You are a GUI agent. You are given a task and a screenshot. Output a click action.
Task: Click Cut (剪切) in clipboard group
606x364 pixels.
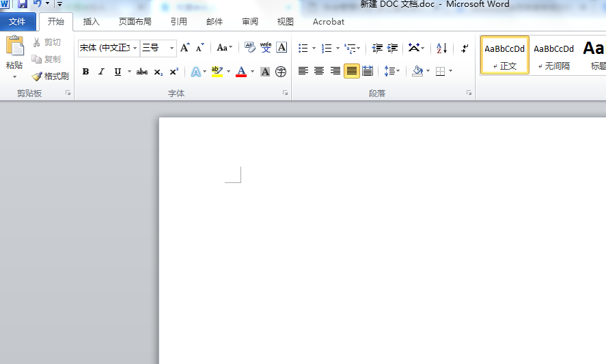coord(46,42)
